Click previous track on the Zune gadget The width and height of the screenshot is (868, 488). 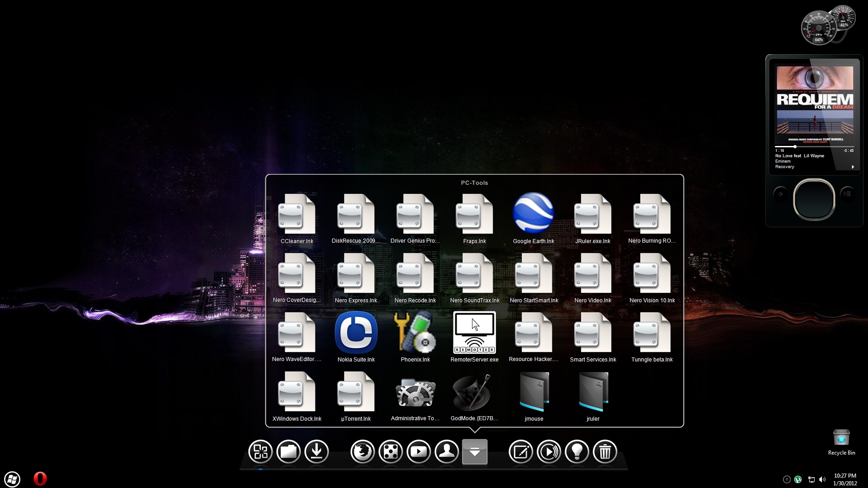[781, 194]
